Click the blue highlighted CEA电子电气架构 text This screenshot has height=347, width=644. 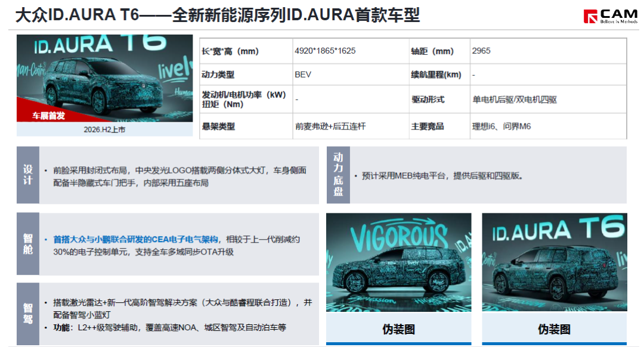click(135, 240)
